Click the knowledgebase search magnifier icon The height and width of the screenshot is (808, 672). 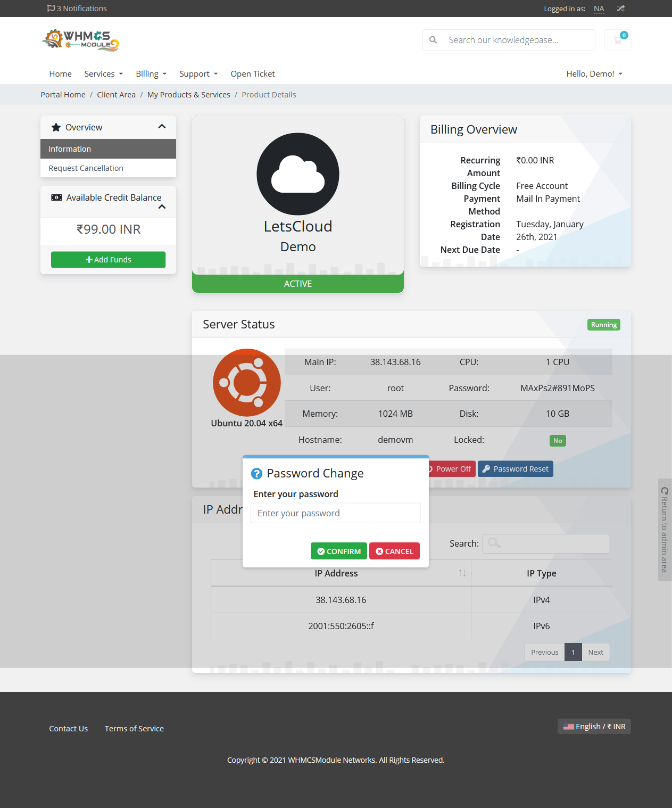(433, 40)
